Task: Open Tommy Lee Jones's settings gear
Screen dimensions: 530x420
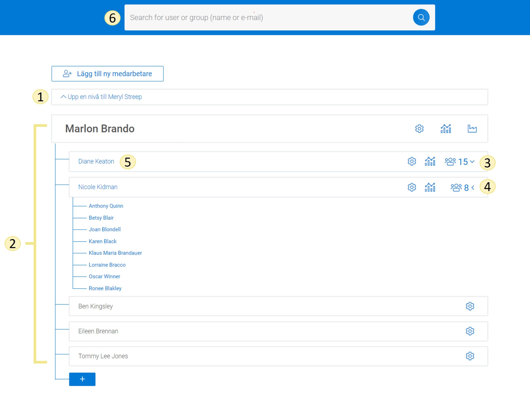Action: pos(470,356)
